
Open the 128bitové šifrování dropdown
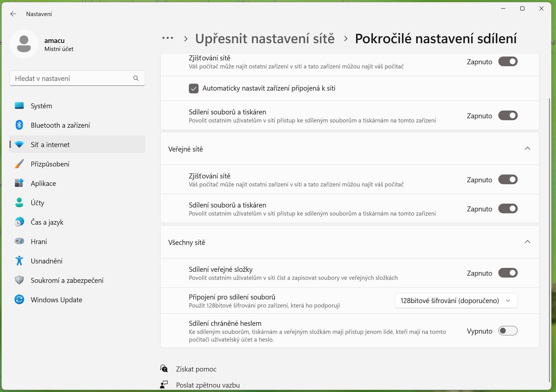click(x=456, y=301)
